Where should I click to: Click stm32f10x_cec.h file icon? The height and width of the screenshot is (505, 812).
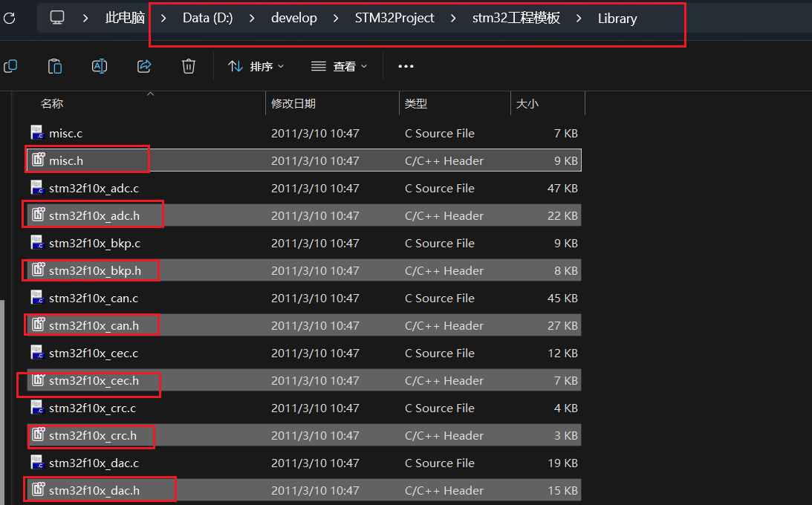39,379
